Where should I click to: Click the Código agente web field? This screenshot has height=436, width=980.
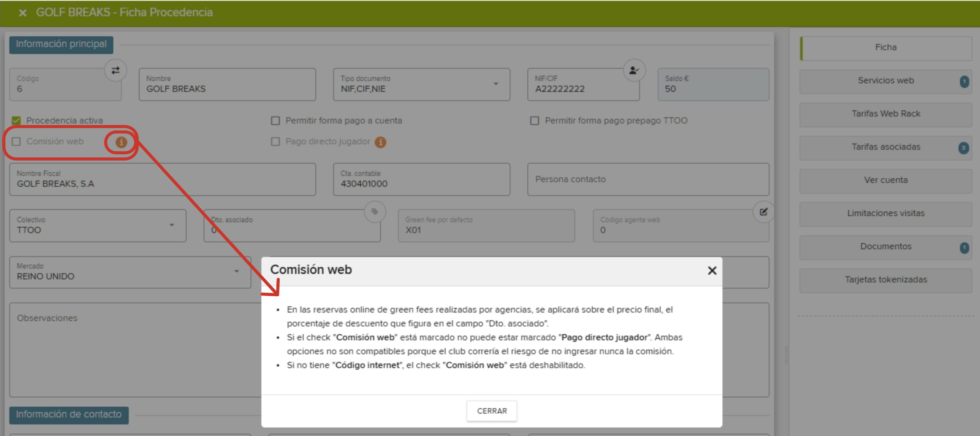coord(681,226)
